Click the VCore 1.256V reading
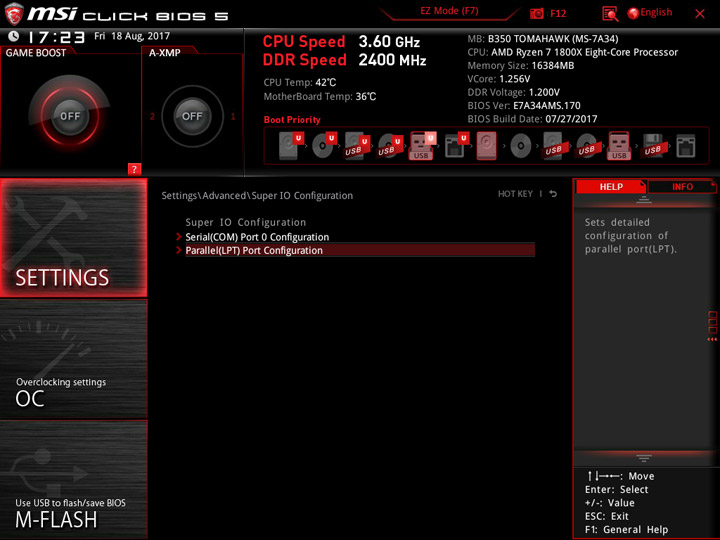This screenshot has width=720, height=540. pos(499,79)
